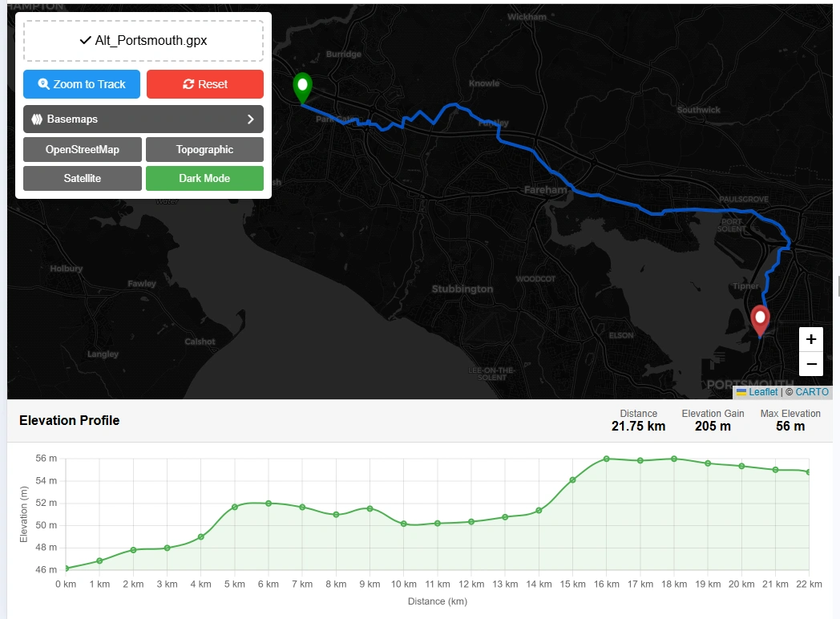Open the CARTO attribution link

point(813,392)
